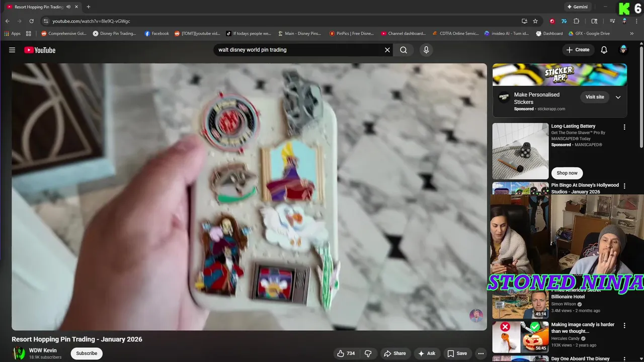Image resolution: width=644 pixels, height=362 pixels.
Task: Bookmark this page with star icon
Action: click(535, 21)
